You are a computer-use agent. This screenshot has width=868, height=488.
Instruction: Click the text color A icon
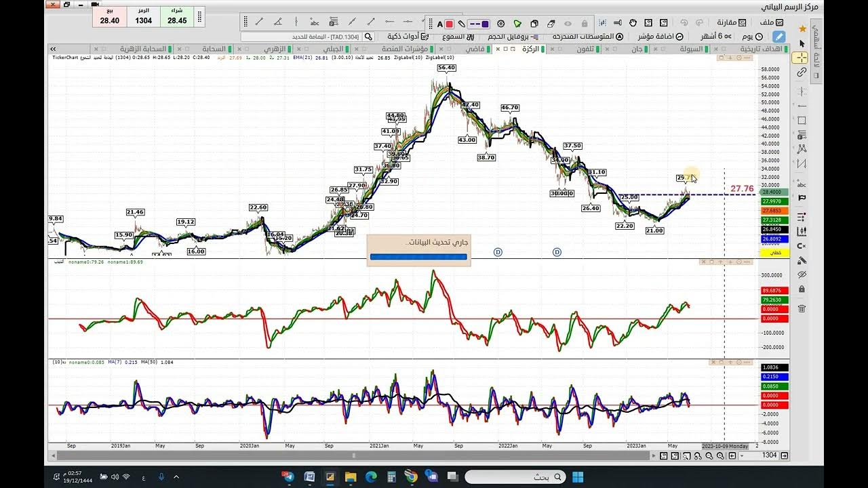(x=439, y=24)
